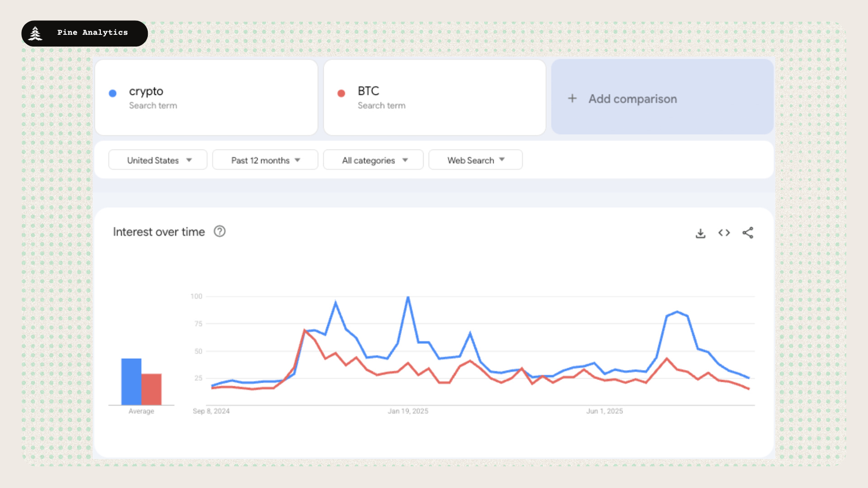Click the crypto peak at 100
Screen dimensions: 868x488
(408, 297)
